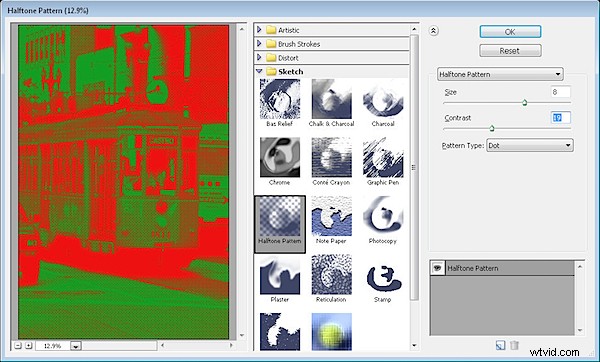Screen dimensions: 600x362
Task: Click the 12.9% zoom field
Action: pyautogui.click(x=53, y=346)
